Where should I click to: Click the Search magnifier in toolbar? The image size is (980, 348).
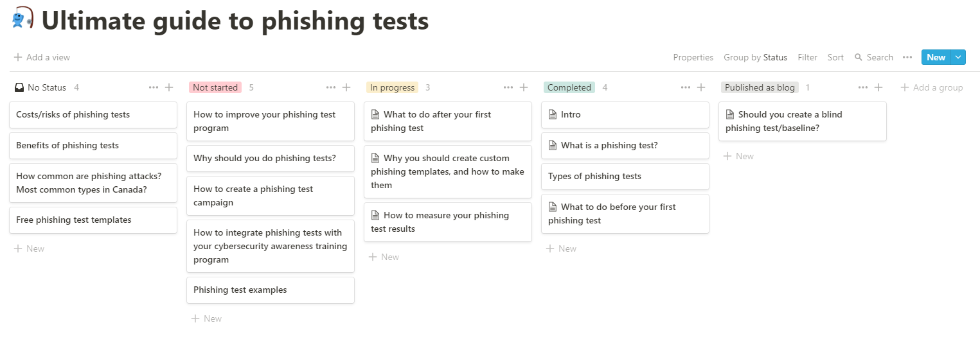(859, 57)
